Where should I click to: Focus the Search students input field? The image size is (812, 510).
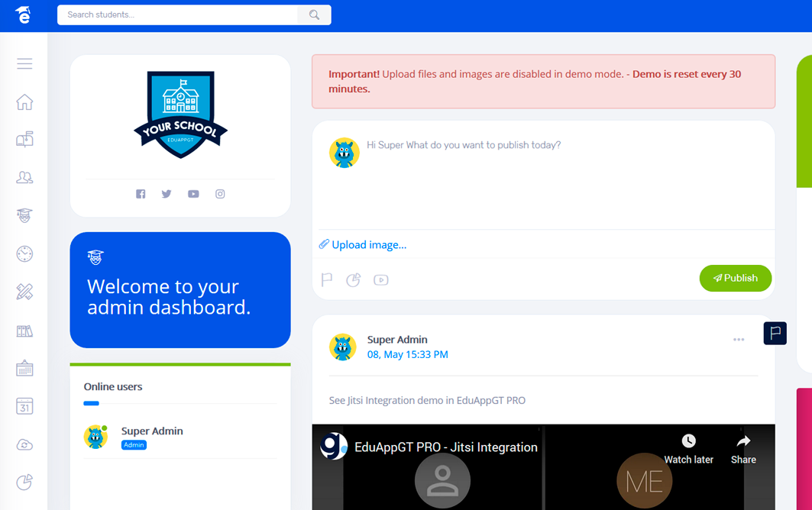pyautogui.click(x=177, y=15)
